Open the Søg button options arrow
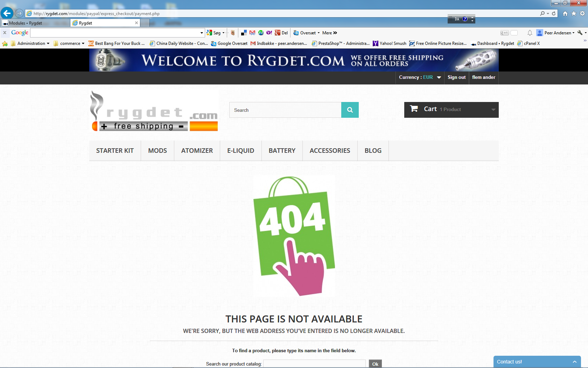 tap(224, 33)
